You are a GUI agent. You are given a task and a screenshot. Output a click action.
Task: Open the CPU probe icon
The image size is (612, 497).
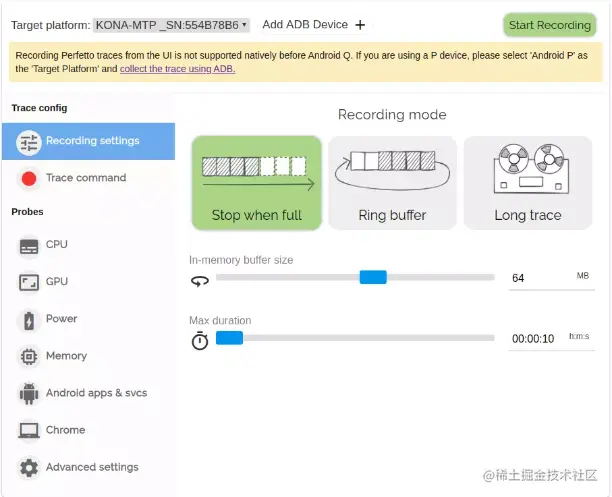point(29,246)
